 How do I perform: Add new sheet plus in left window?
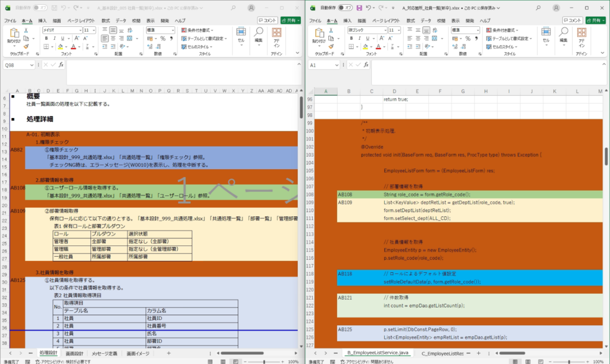click(x=169, y=353)
